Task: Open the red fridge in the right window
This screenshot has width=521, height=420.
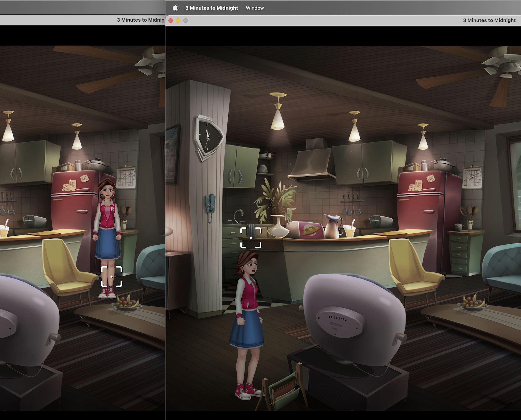Action: (422, 222)
